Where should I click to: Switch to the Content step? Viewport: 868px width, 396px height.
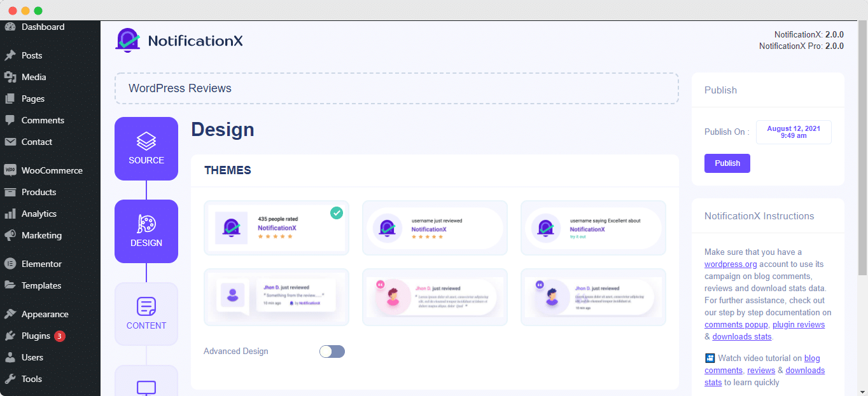(146, 314)
